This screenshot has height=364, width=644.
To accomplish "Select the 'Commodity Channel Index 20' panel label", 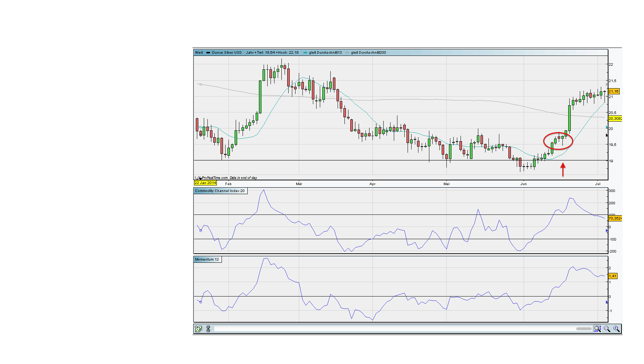I will (x=220, y=191).
